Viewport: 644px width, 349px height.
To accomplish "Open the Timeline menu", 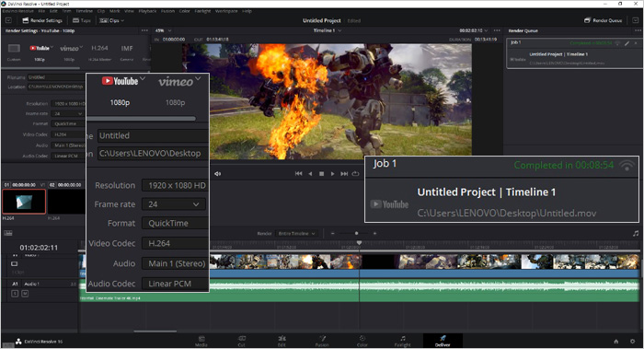I will pyautogui.click(x=85, y=11).
